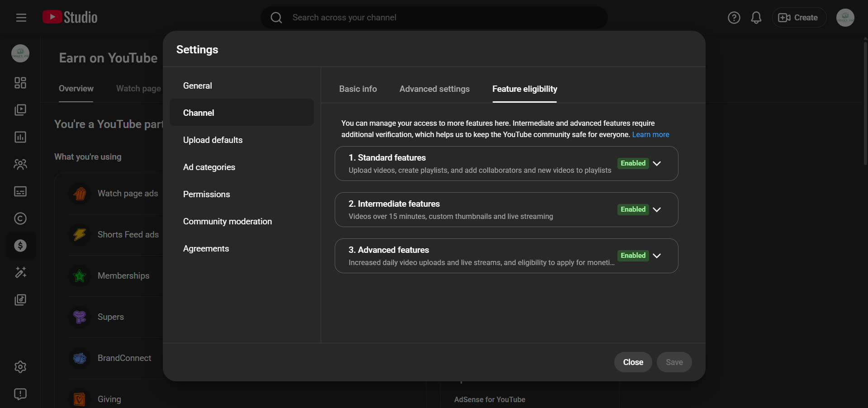Image resolution: width=868 pixels, height=408 pixels.
Task: Open the Dashboard icon in sidebar
Action: (20, 83)
